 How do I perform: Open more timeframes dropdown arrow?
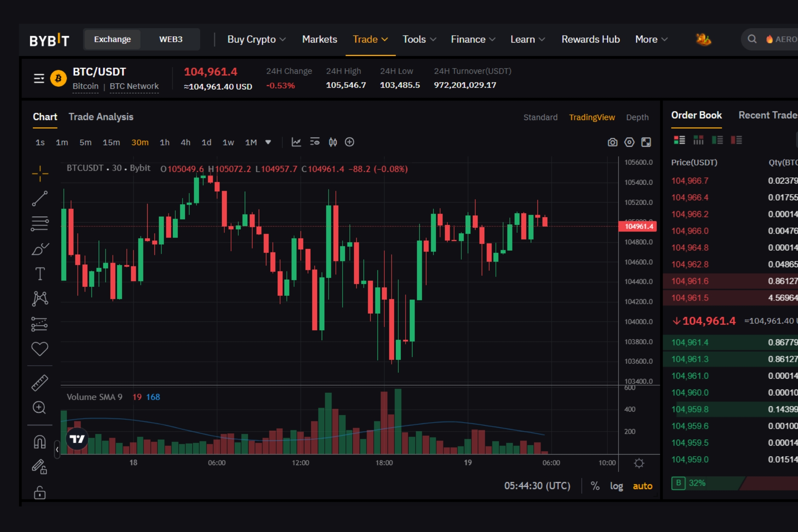[268, 142]
